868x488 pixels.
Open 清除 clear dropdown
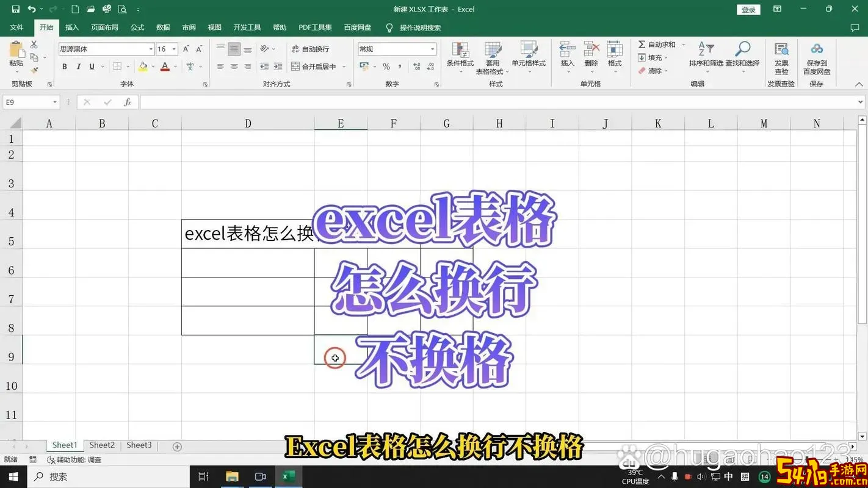point(653,71)
